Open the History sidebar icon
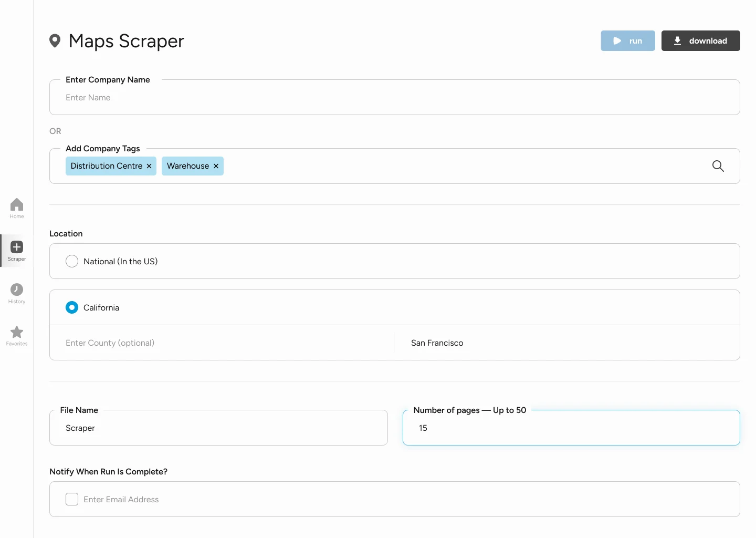 point(17,293)
